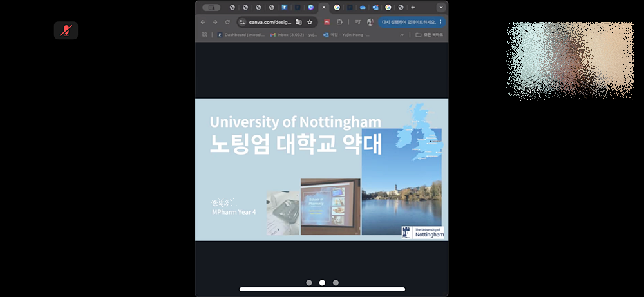This screenshot has height=297, width=644.
Task: Select the blurred participant video thumbnail
Action: [570, 61]
